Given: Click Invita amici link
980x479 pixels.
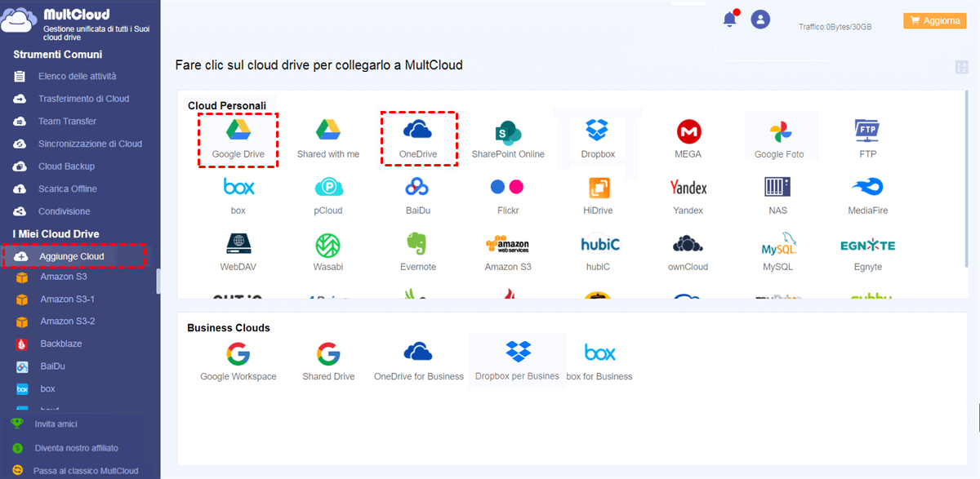Looking at the screenshot, I should (x=56, y=424).
